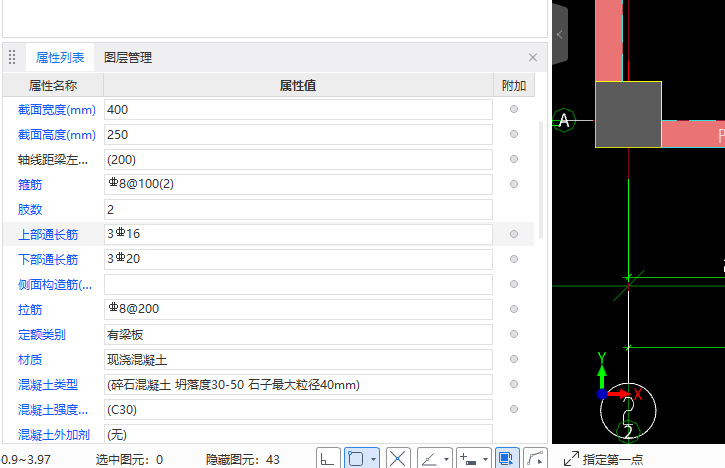
Task: Open the 混凝土强度 value (C30)
Action: [298, 409]
